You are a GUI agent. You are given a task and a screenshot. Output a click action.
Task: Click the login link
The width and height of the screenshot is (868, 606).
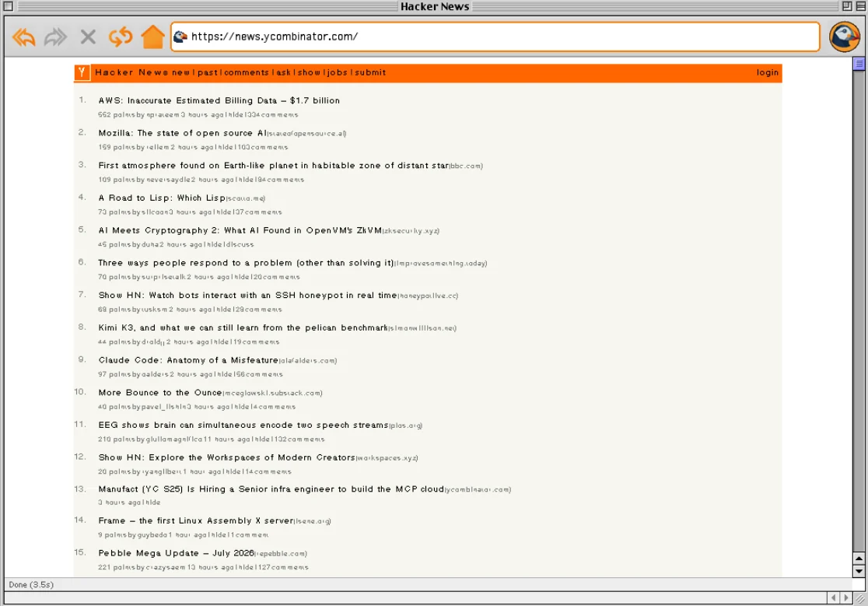pyautogui.click(x=767, y=72)
